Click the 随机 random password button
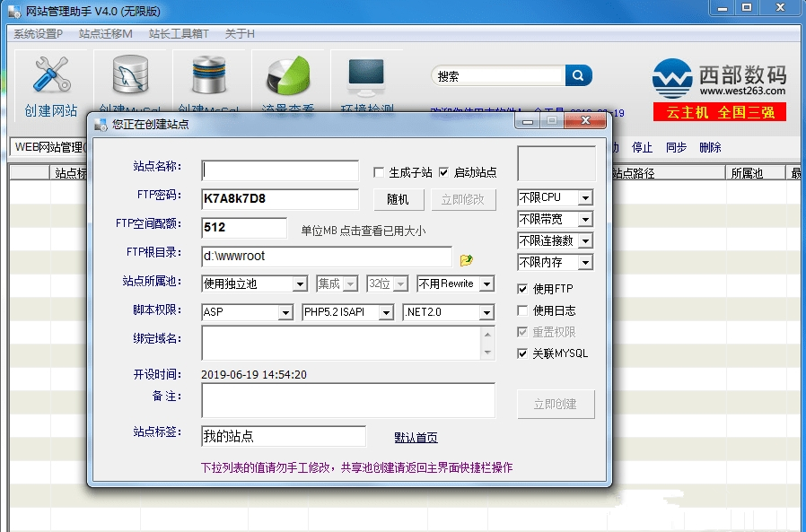Screen dimensions: 806x532 point(398,200)
